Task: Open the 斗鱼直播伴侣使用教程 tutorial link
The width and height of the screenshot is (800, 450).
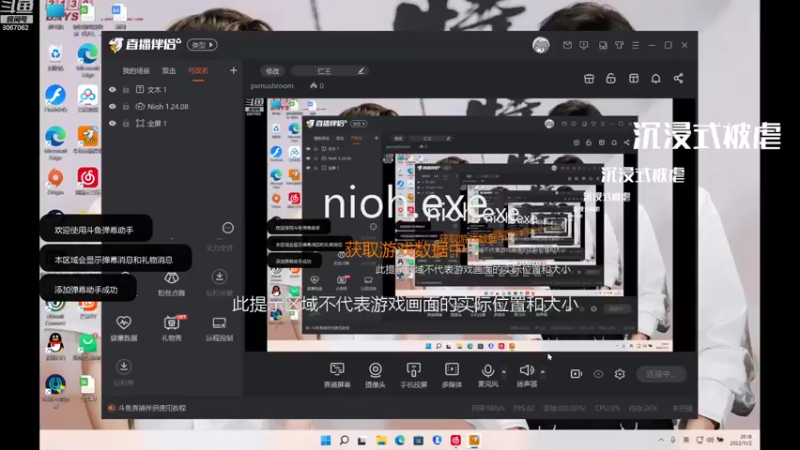Action: [152, 408]
